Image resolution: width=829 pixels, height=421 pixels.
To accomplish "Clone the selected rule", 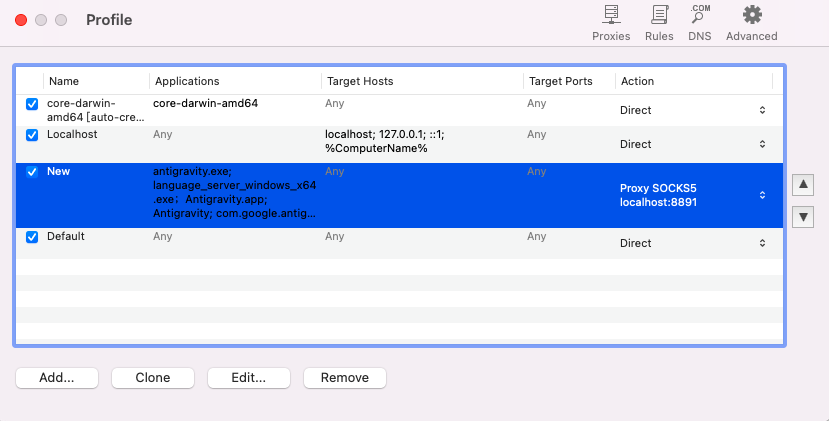I will tap(153, 378).
